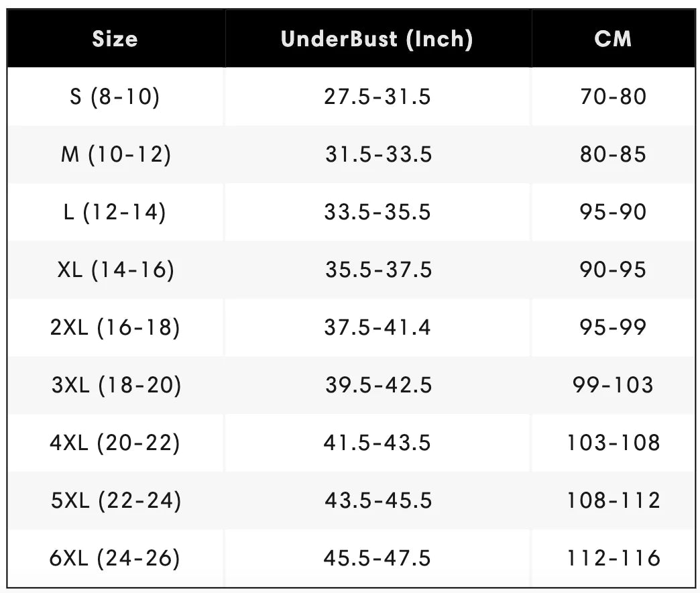The width and height of the screenshot is (700, 593).
Task: Select the 4XL (20-22) size cell
Action: pos(115,443)
